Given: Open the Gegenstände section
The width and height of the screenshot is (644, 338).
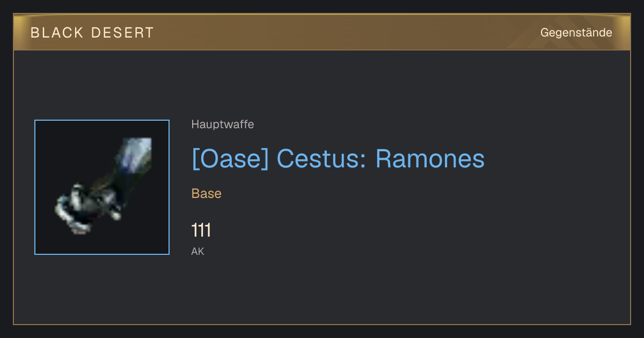Looking at the screenshot, I should 576,33.
